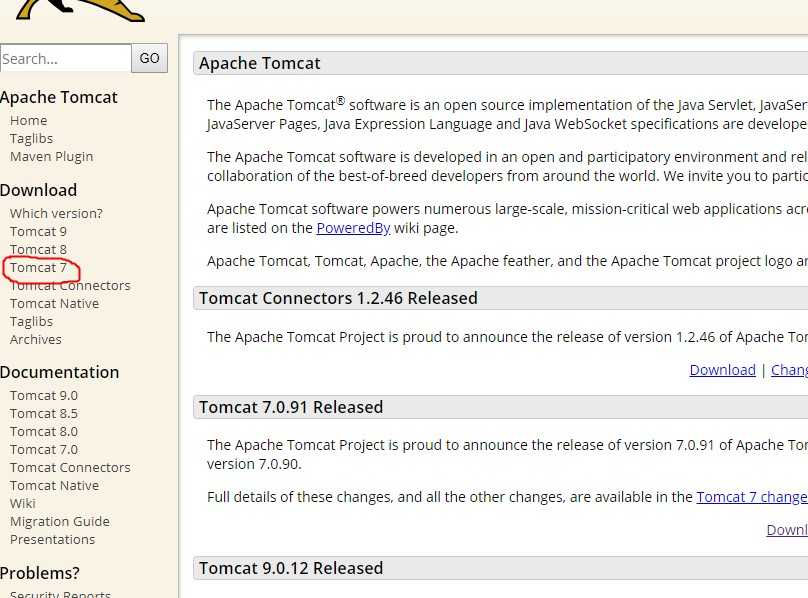Click the Problems? sidebar heading

pos(40,573)
